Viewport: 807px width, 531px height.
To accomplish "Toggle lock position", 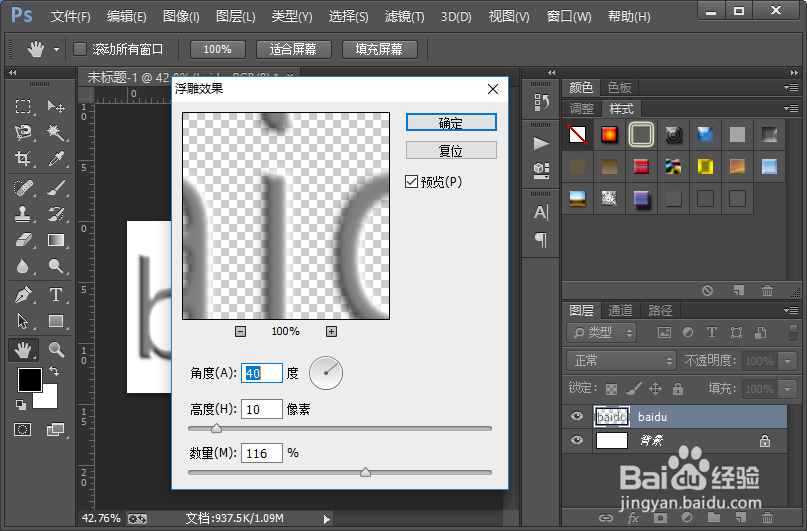I will pos(655,388).
